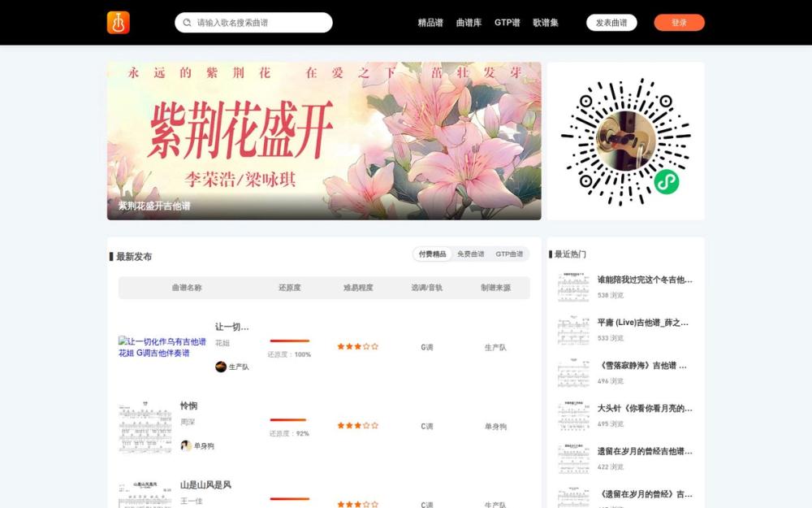Open 谁能陪我过完这个冬吉他… hot item

(x=645, y=280)
